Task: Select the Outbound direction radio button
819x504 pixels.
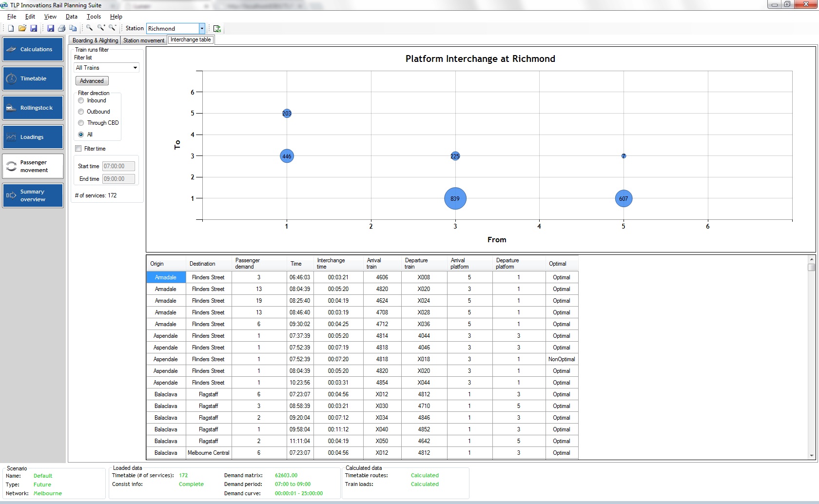Action: coord(81,112)
